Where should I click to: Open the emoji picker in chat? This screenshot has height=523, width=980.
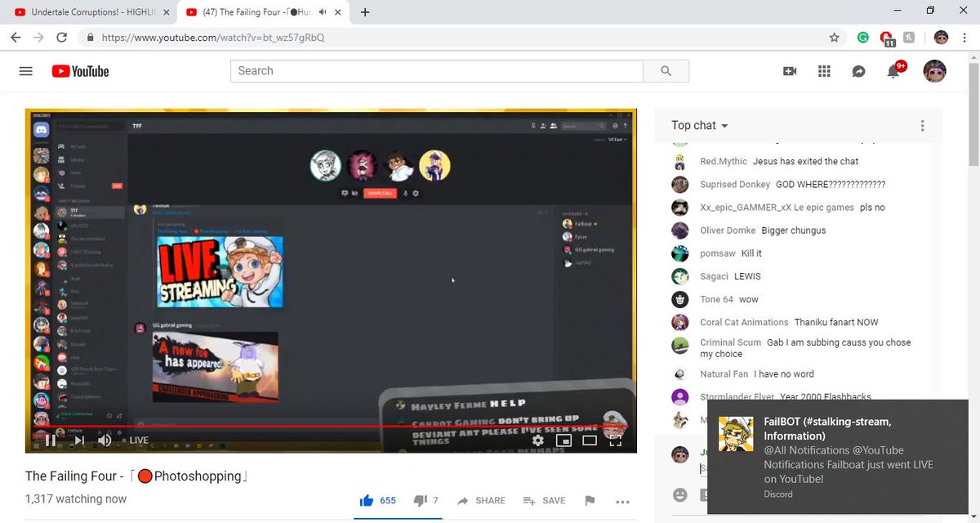(x=679, y=494)
